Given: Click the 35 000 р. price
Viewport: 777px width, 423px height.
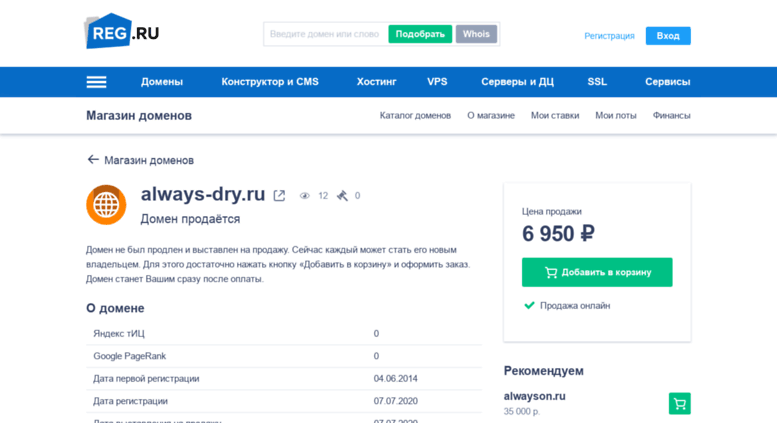Looking at the screenshot, I should click(521, 411).
